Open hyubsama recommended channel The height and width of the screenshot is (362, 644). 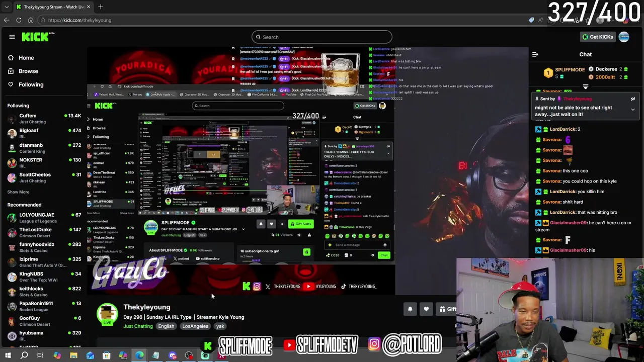click(44, 336)
